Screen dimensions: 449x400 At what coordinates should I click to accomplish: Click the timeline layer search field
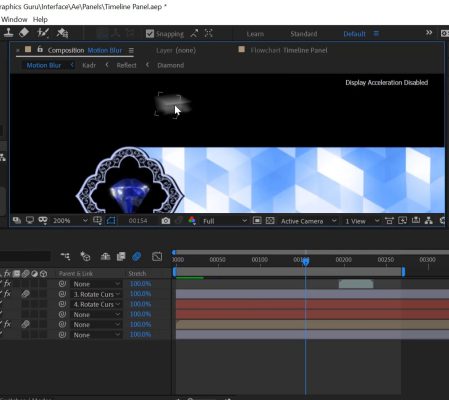tap(25, 256)
